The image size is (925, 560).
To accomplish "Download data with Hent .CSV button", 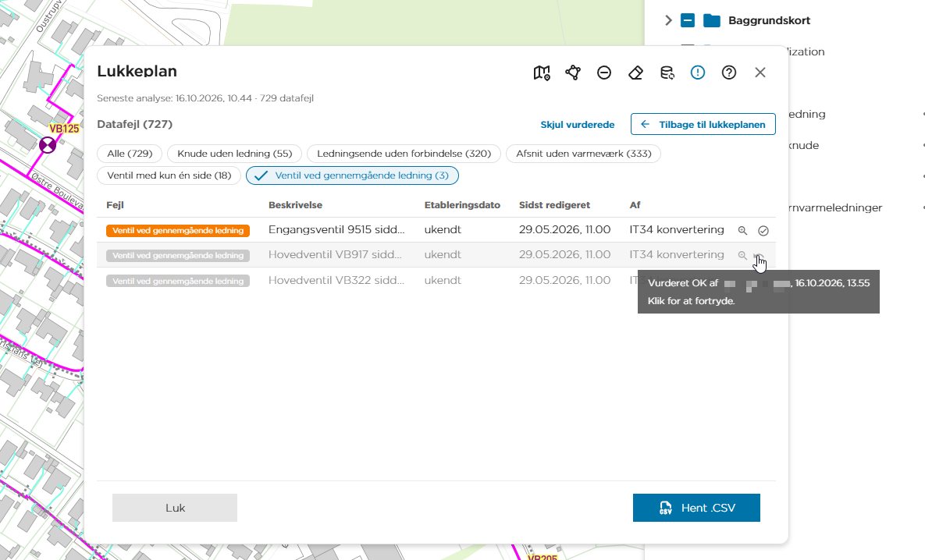I will [697, 508].
